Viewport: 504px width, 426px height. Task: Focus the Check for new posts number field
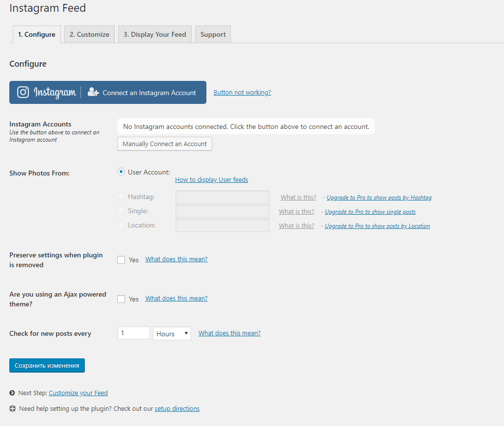(133, 333)
